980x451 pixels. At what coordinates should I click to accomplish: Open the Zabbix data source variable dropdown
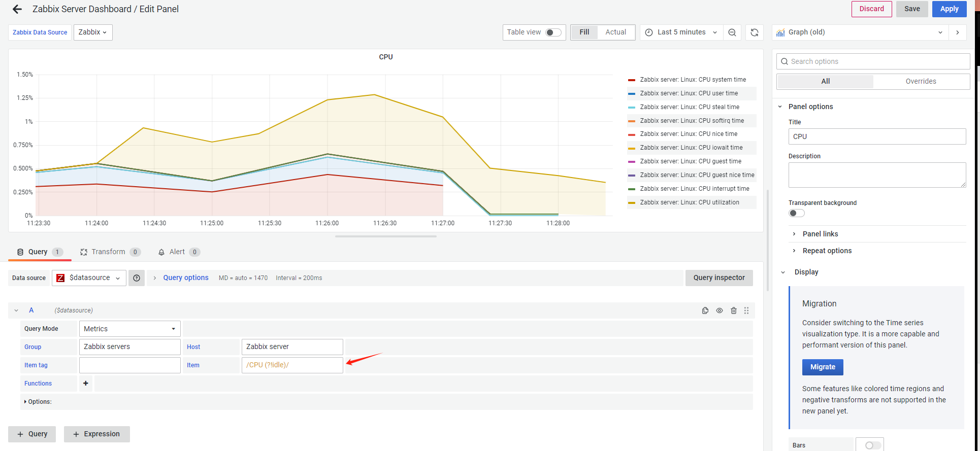[93, 32]
